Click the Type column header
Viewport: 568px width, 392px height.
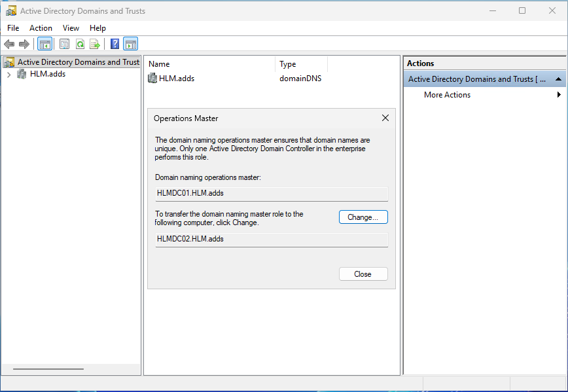coord(288,64)
